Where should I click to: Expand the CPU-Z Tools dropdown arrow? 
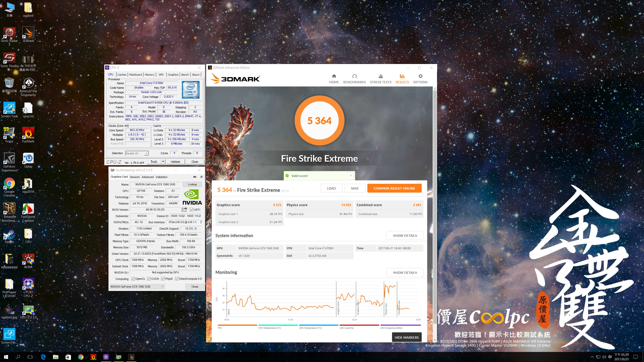pyautogui.click(x=163, y=162)
